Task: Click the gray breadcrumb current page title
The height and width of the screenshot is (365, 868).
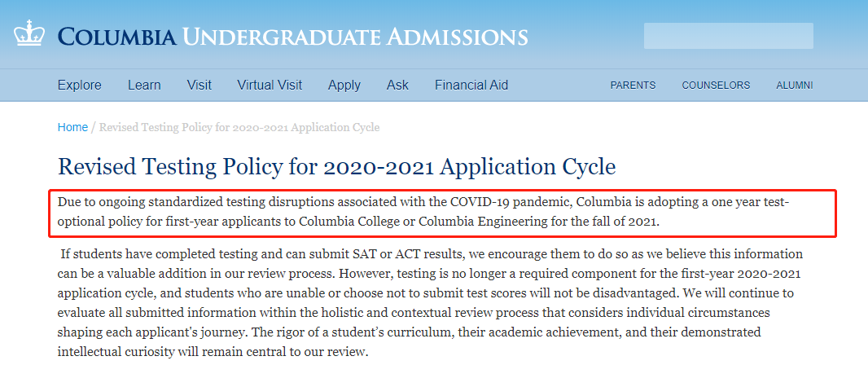Action: (x=239, y=127)
